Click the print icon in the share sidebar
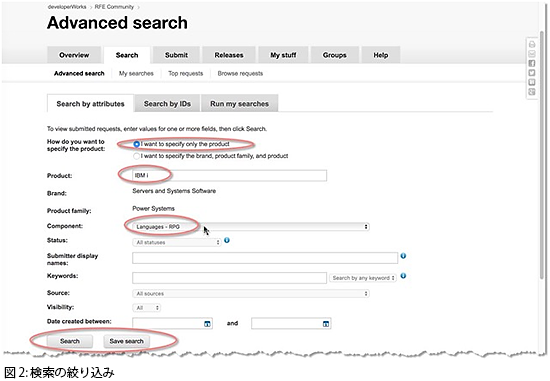The image size is (550, 381). pyautogui.click(x=532, y=45)
